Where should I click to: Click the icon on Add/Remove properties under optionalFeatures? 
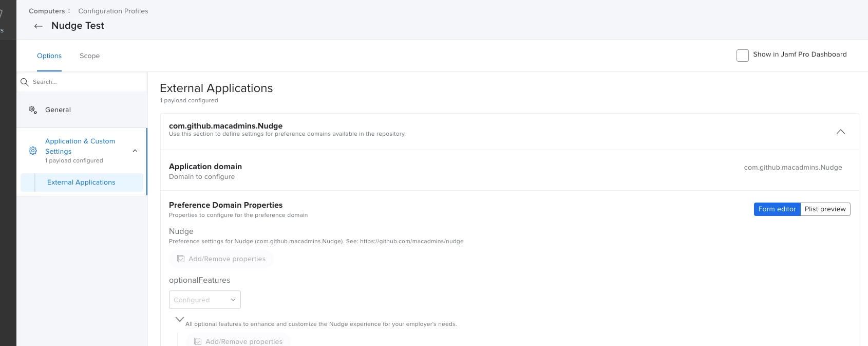[x=198, y=341]
